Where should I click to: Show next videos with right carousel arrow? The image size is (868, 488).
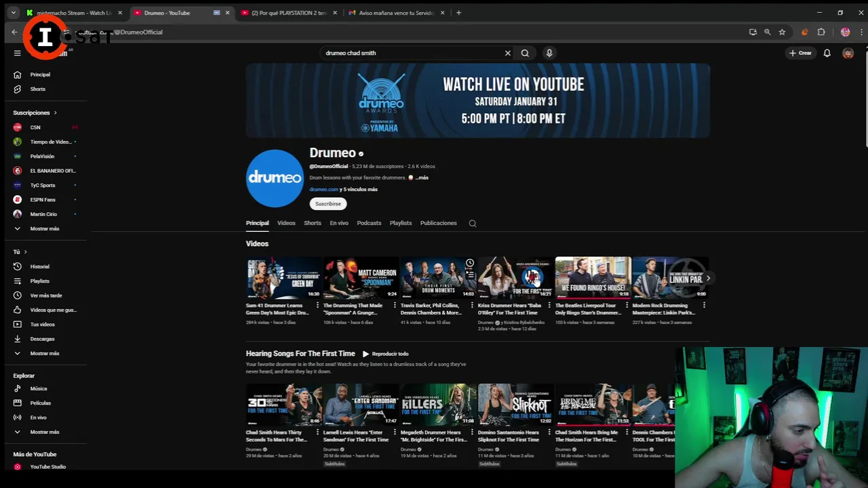[x=708, y=278]
